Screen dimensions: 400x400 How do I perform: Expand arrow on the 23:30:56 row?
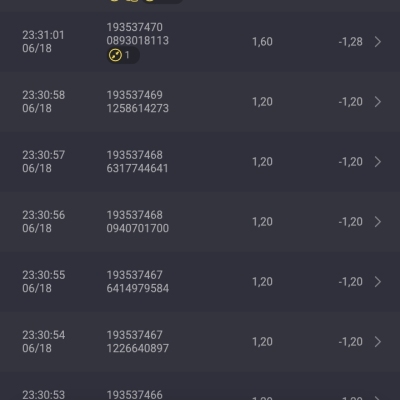tap(378, 222)
